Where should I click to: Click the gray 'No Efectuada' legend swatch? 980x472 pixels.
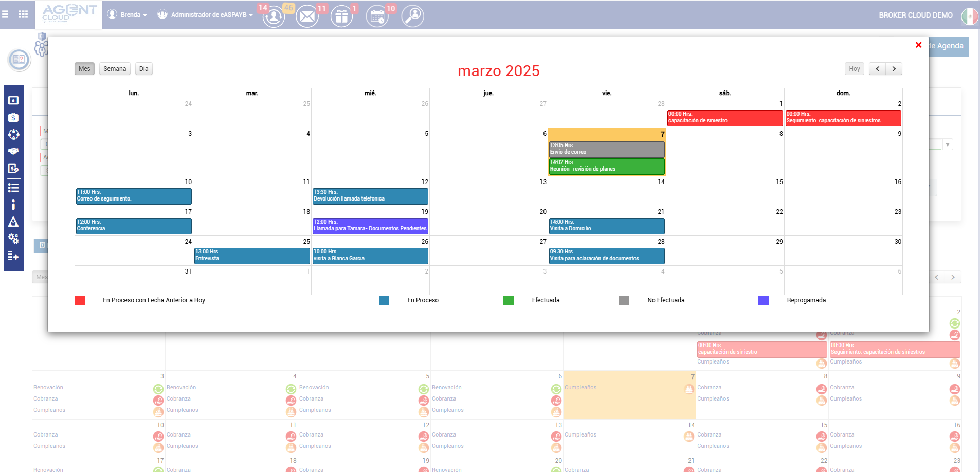point(624,300)
